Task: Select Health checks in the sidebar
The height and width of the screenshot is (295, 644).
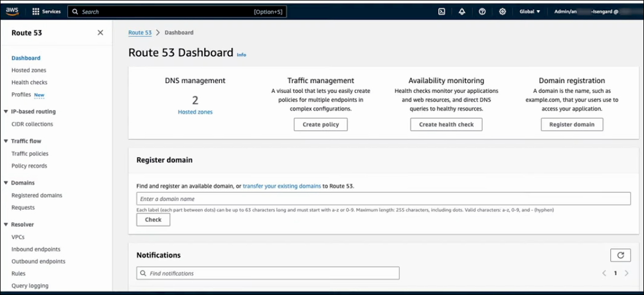Action: (29, 83)
